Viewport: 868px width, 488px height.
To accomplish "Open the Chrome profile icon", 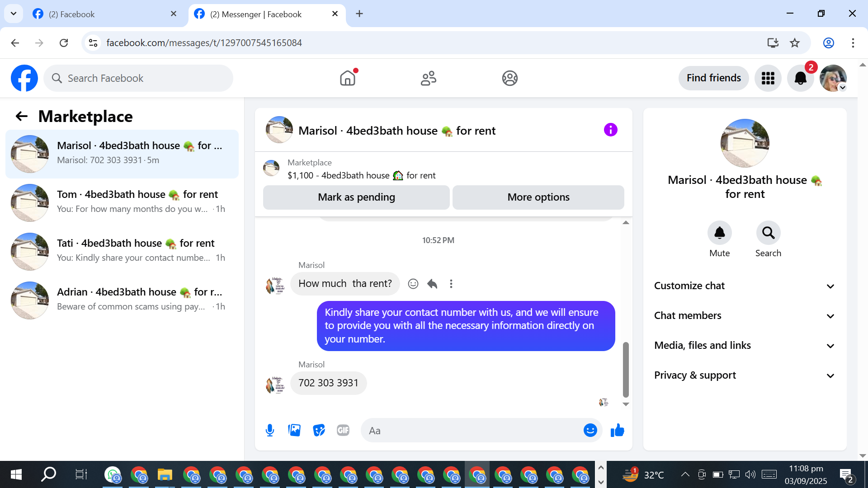I will [828, 43].
